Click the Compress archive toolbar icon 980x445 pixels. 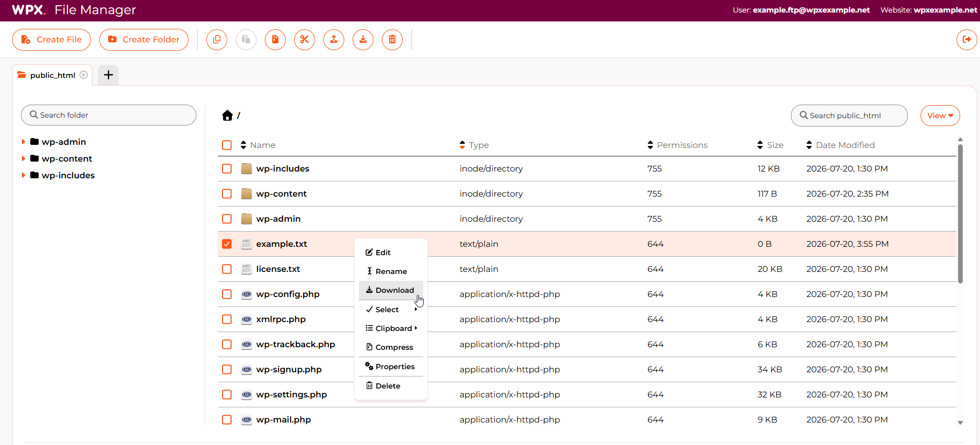[x=275, y=40]
